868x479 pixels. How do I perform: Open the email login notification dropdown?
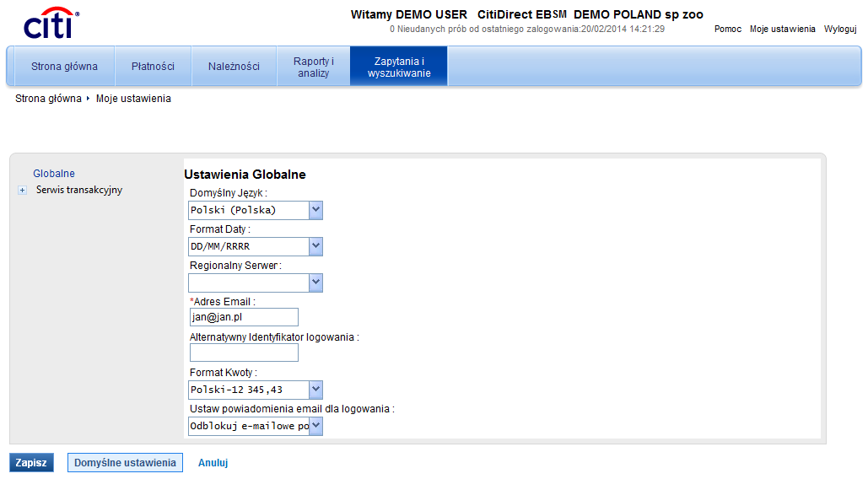tap(256, 426)
